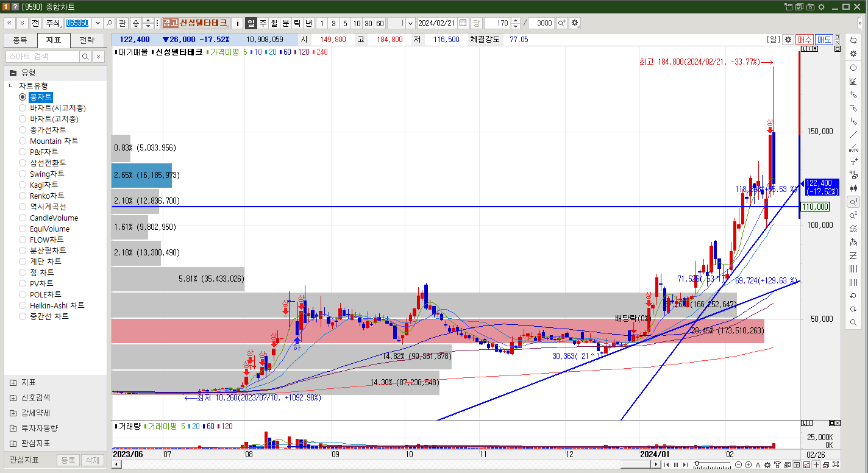Click the refresh arrows icon in right toolbar
The height and width of the screenshot is (473, 868).
coord(853,40)
